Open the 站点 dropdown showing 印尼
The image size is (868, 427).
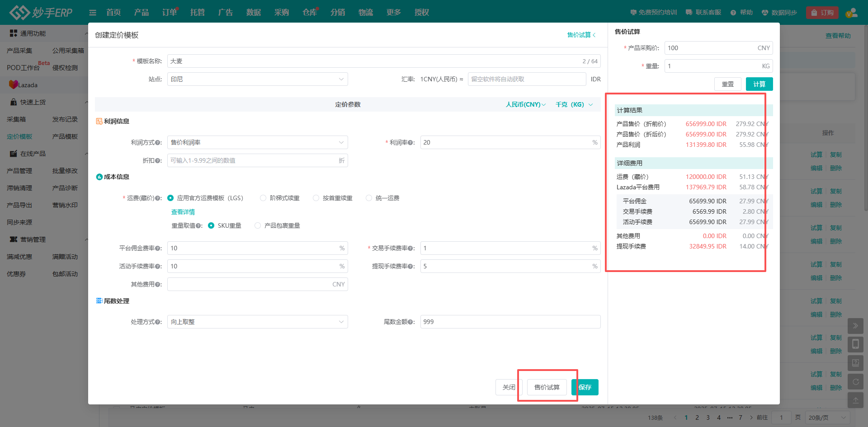tap(257, 79)
